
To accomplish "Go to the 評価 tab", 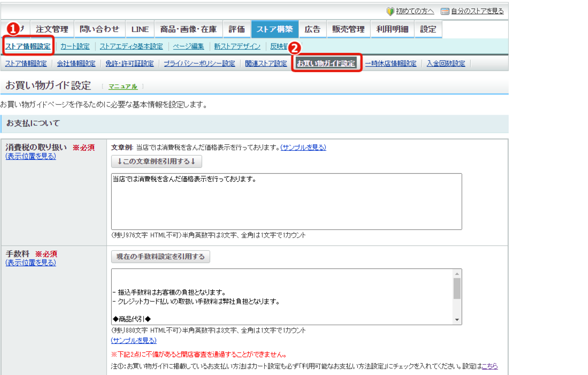I will (237, 29).
